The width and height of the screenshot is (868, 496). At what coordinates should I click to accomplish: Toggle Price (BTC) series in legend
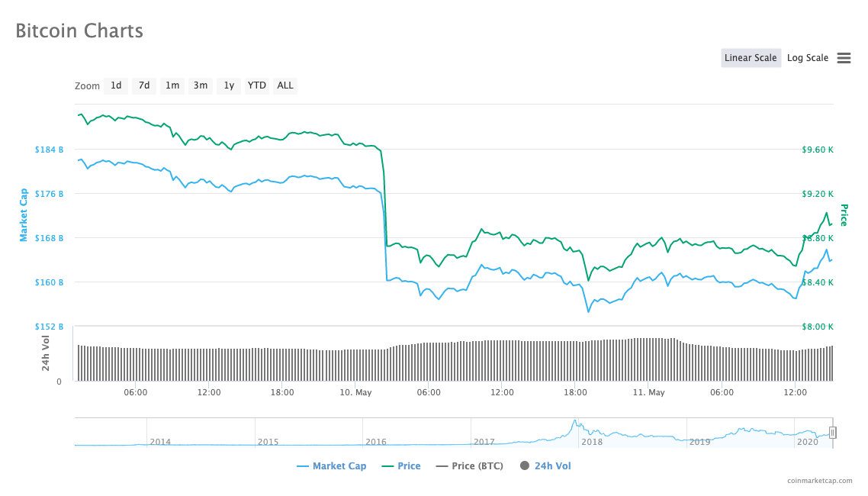click(469, 466)
